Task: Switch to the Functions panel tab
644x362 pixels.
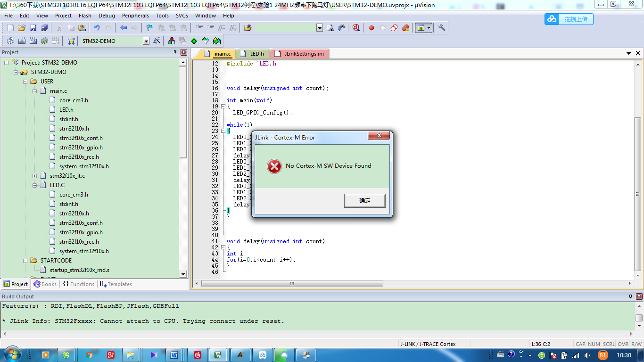Action: tap(78, 284)
